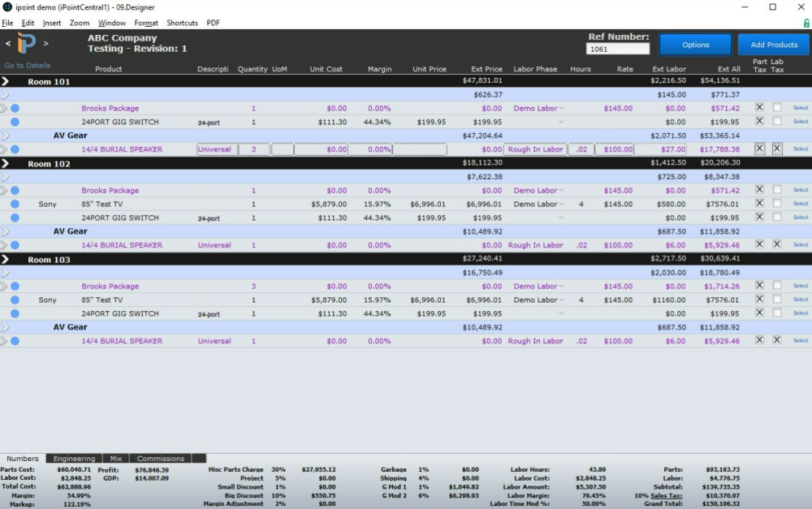
Task: Toggle Lab Tax on Room 101 14/4 BURIAL SPEAKER
Action: [777, 148]
